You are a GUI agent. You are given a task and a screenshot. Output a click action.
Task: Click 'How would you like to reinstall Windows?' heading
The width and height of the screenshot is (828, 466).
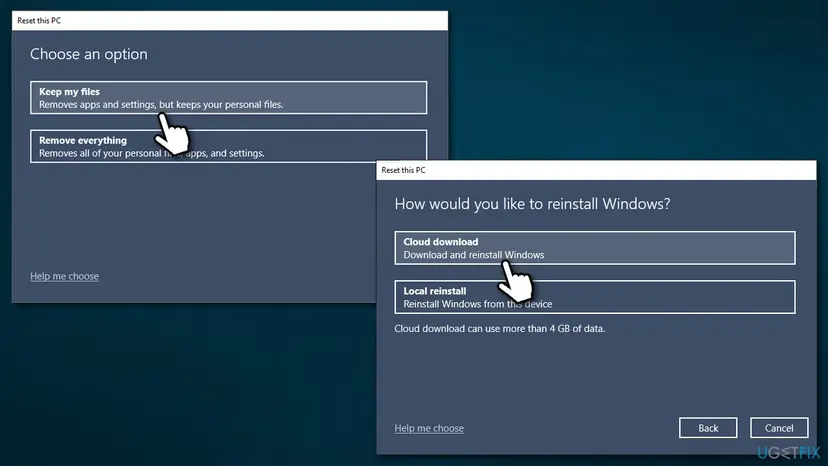532,204
